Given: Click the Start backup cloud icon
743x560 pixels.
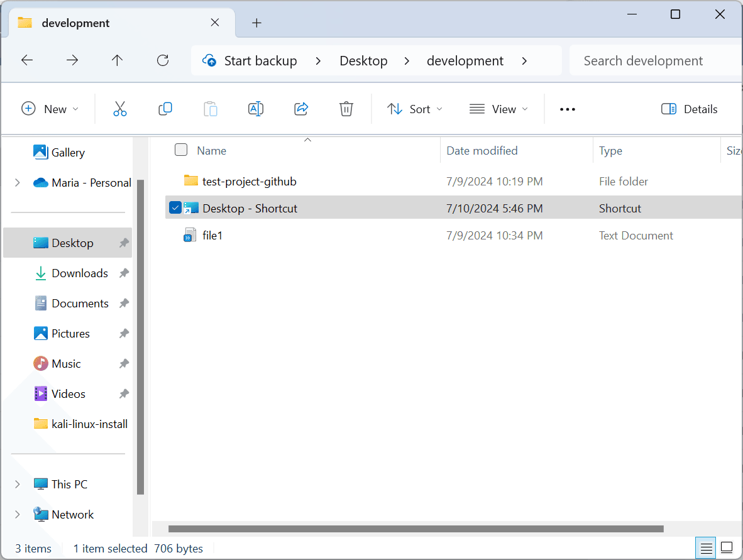Looking at the screenshot, I should 209,60.
